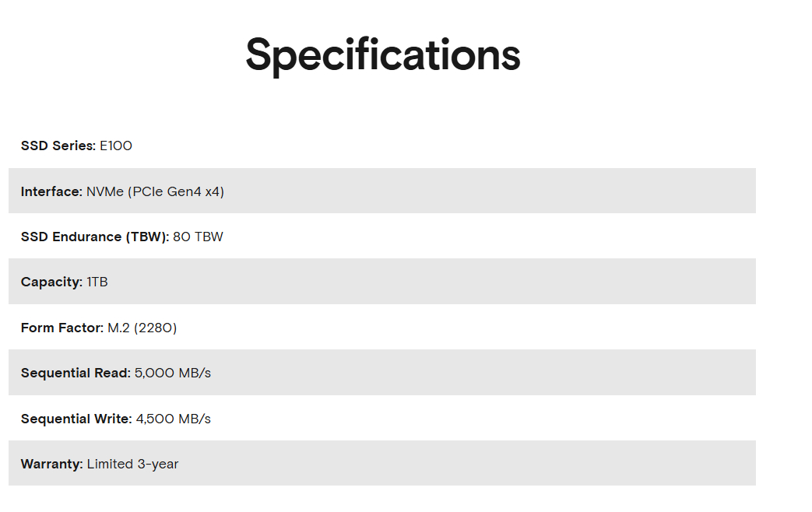Click the Specifications heading
Screen dimensions: 812x512
(x=382, y=54)
